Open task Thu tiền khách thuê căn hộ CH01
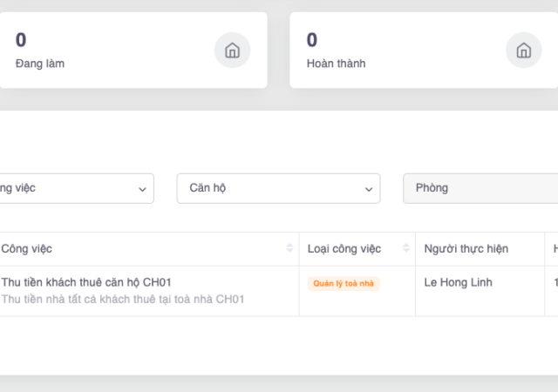This screenshot has height=392, width=558. (x=85, y=282)
